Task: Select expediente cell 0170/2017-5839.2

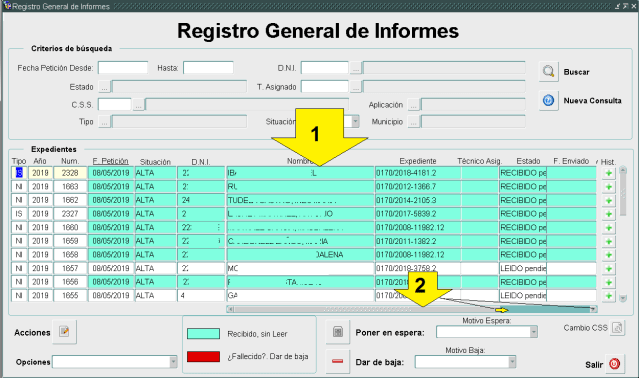Action: coord(418,214)
